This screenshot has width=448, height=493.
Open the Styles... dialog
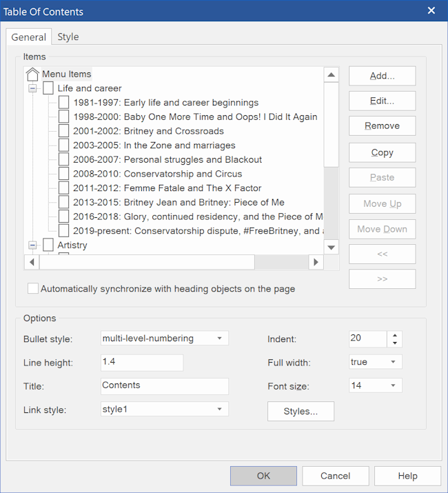(x=301, y=411)
